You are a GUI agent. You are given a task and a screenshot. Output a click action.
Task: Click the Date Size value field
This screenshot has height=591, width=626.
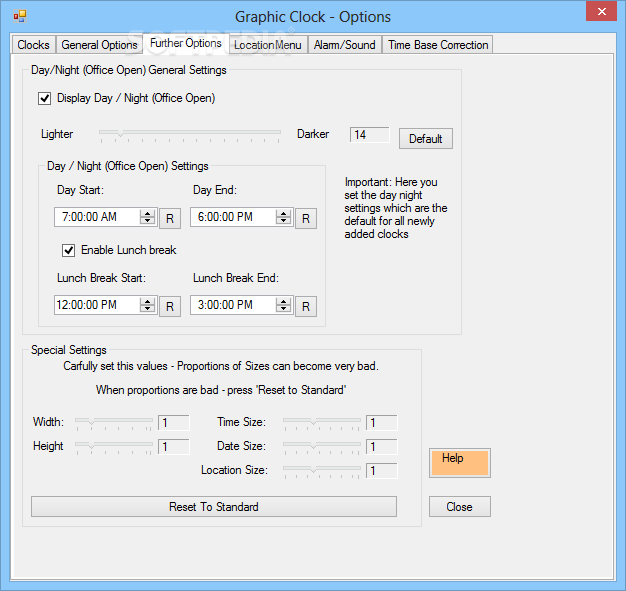click(x=382, y=446)
